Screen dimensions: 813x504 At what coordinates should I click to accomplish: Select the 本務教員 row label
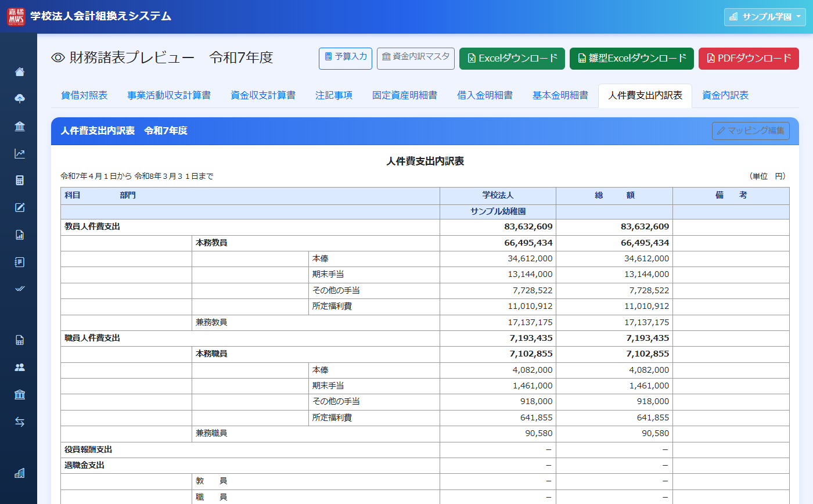[x=211, y=243]
